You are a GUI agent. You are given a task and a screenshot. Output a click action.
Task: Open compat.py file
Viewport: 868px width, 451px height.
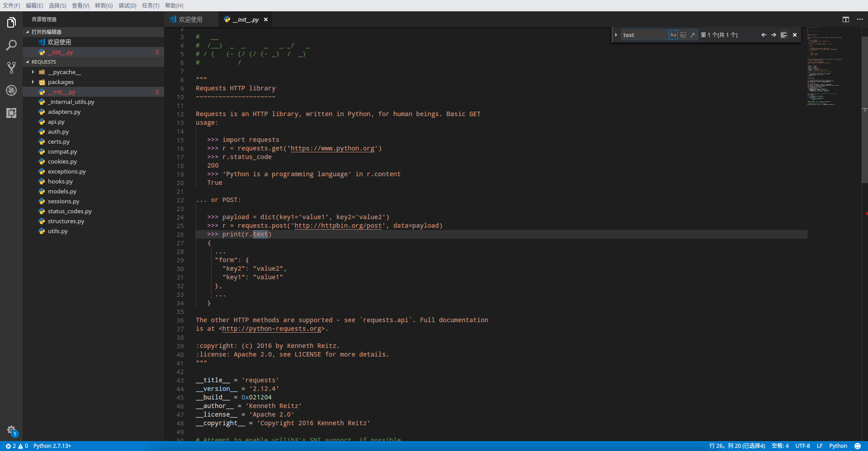point(93,151)
